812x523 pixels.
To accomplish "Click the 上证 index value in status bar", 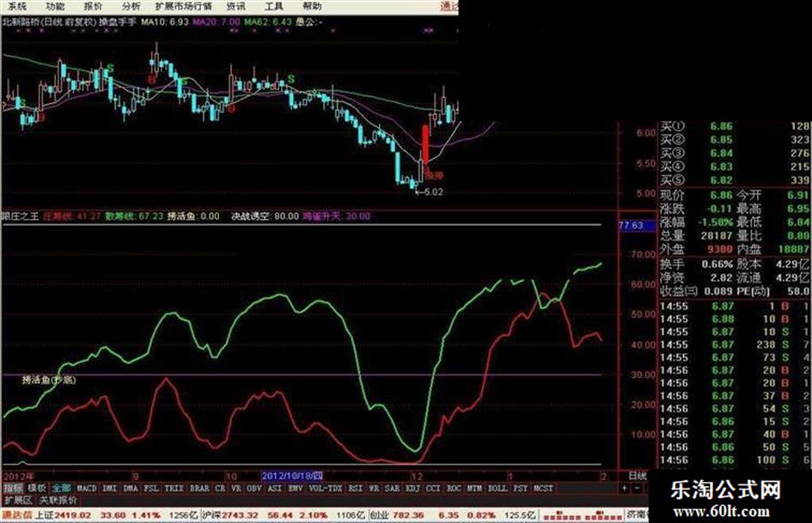I will click(72, 515).
